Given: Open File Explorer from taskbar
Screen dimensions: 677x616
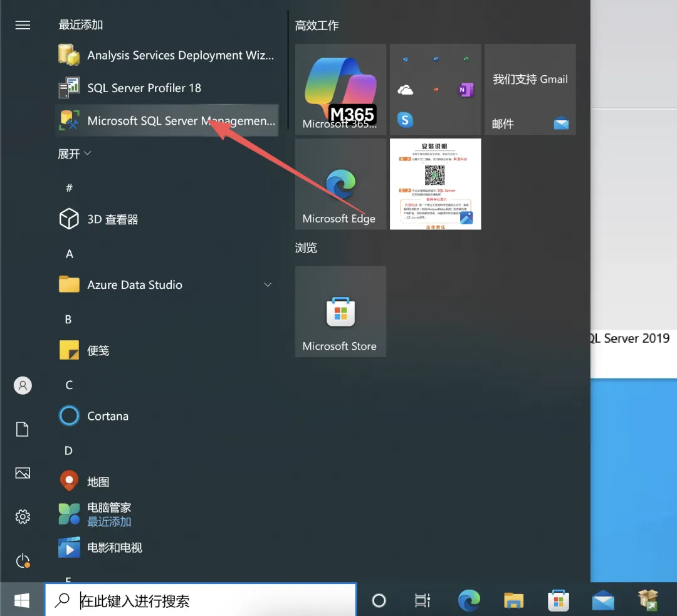Looking at the screenshot, I should (514, 600).
